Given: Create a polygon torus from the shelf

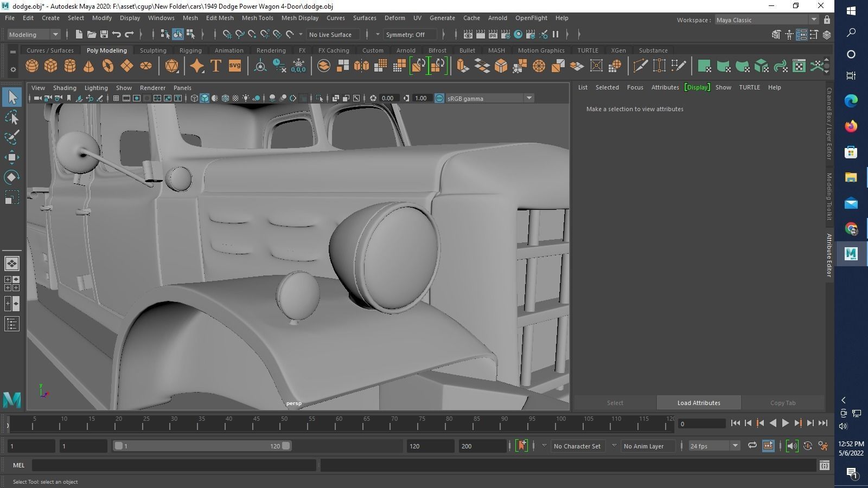Looking at the screenshot, I should (x=108, y=66).
